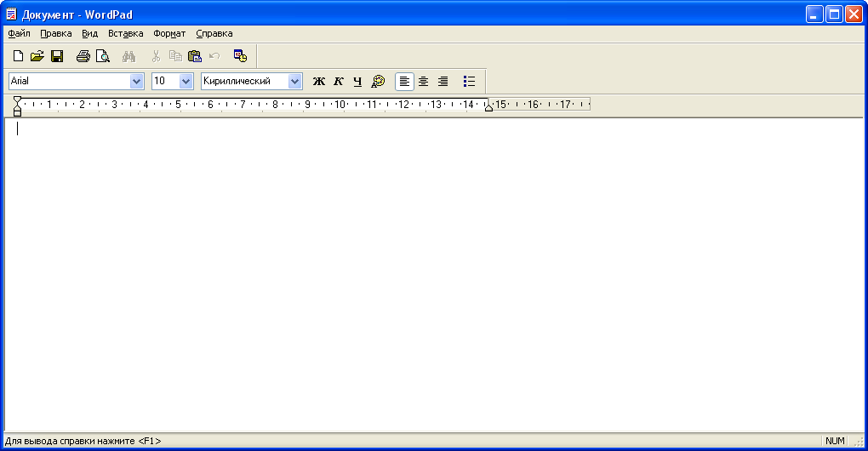Open the Вид menu
This screenshot has height=451, width=868.
click(x=89, y=33)
